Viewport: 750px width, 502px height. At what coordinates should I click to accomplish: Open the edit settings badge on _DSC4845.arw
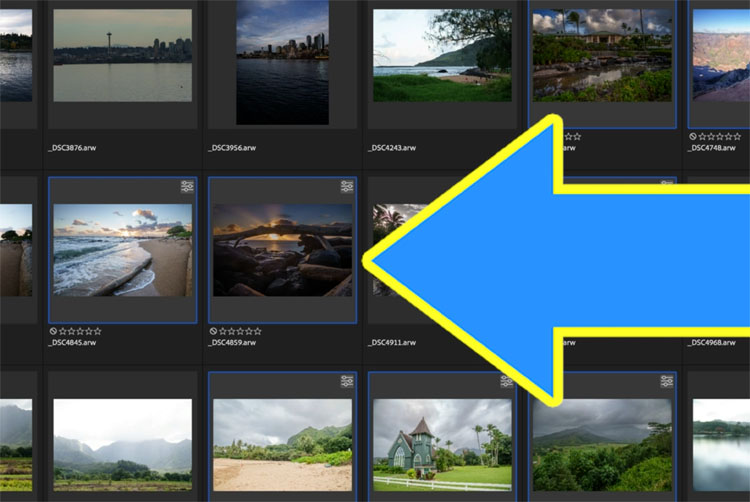(187, 186)
